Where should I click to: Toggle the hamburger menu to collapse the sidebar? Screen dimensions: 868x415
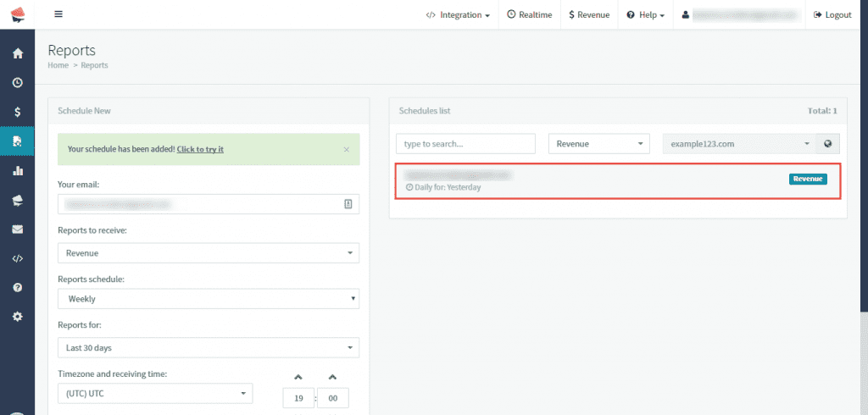(x=58, y=14)
